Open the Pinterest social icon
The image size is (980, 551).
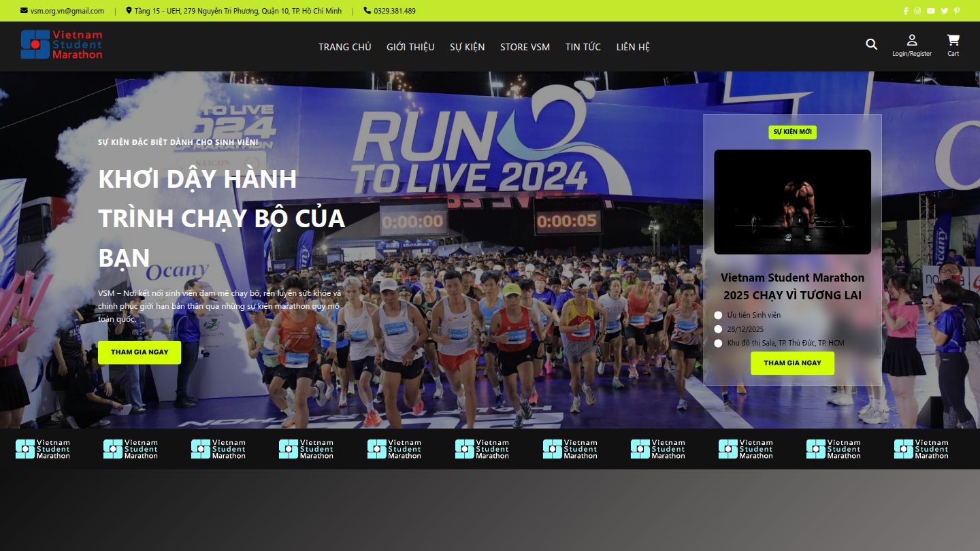coord(956,11)
